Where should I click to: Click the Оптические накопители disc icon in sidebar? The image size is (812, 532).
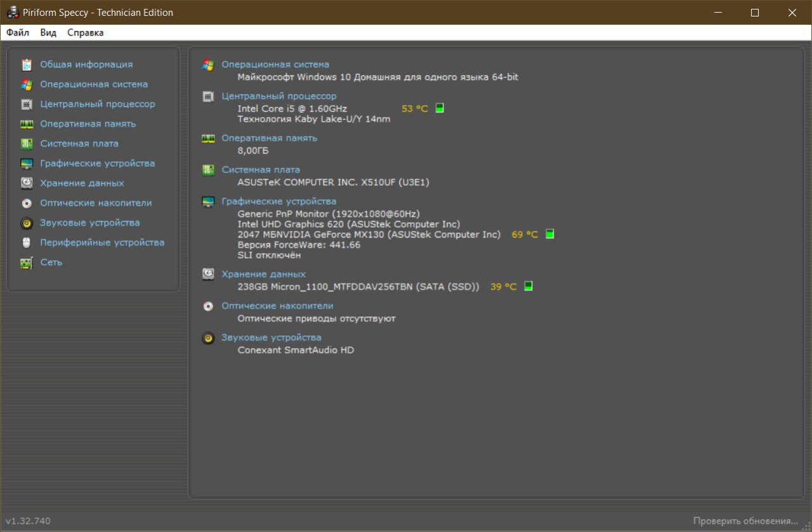tap(26, 203)
